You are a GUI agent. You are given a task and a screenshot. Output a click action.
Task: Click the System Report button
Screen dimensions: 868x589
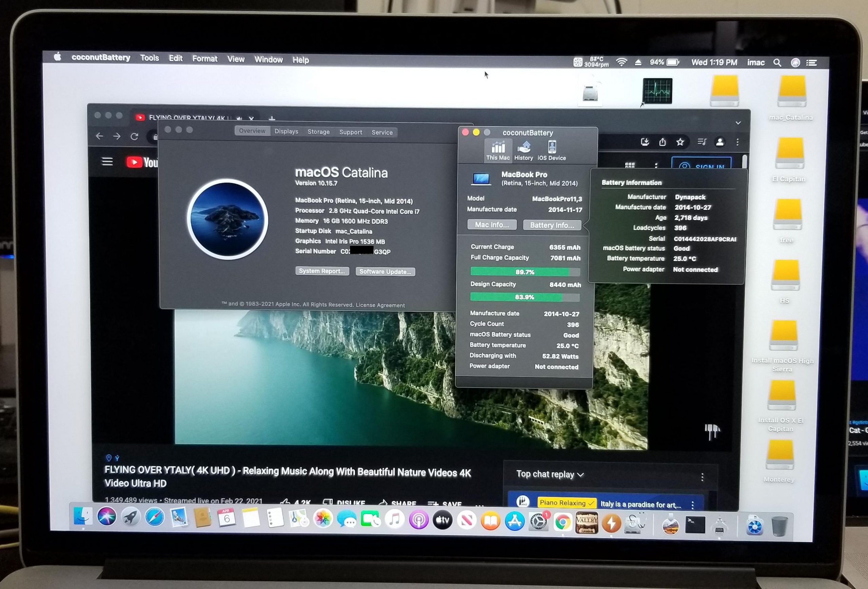coord(322,271)
